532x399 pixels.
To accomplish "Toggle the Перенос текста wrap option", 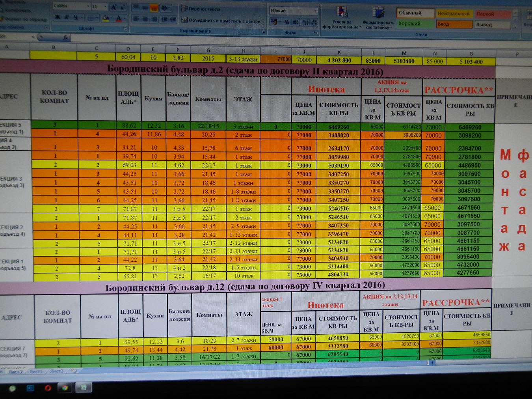I will coord(201,9).
